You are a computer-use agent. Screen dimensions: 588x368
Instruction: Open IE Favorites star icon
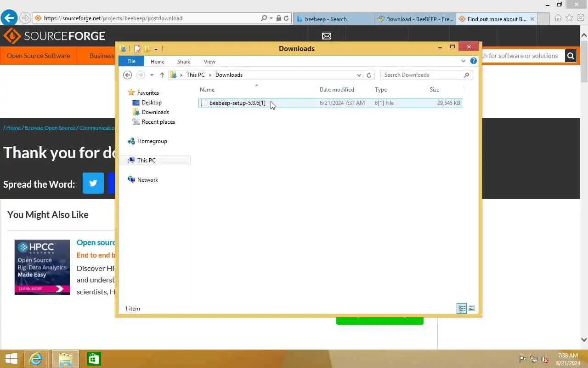(570, 18)
